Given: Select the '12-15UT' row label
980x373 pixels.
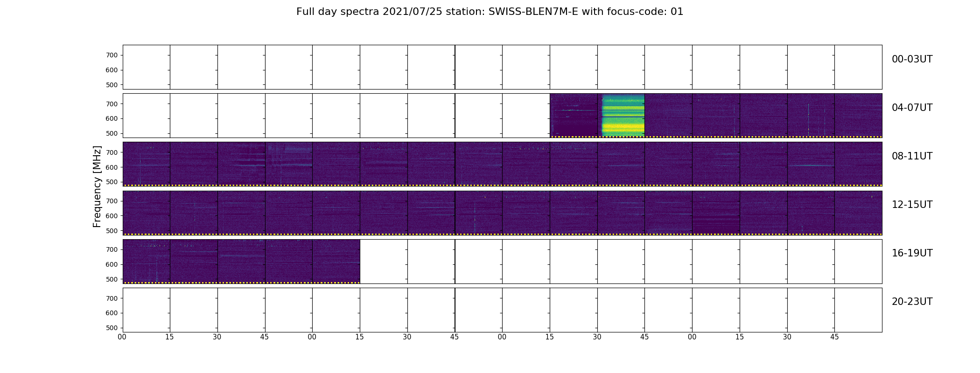Looking at the screenshot, I should pos(912,205).
